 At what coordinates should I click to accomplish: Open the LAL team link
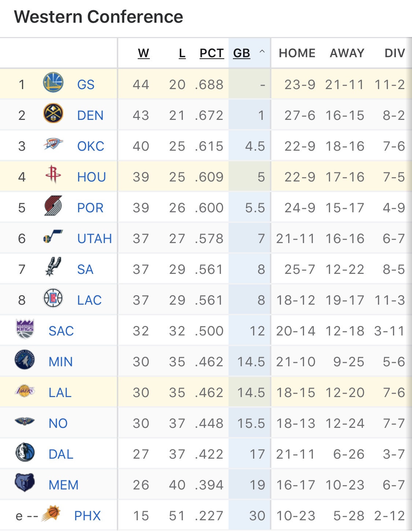60,393
